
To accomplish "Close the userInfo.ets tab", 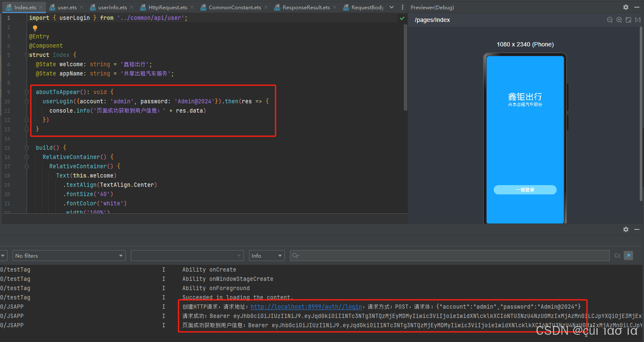I will tap(132, 7).
